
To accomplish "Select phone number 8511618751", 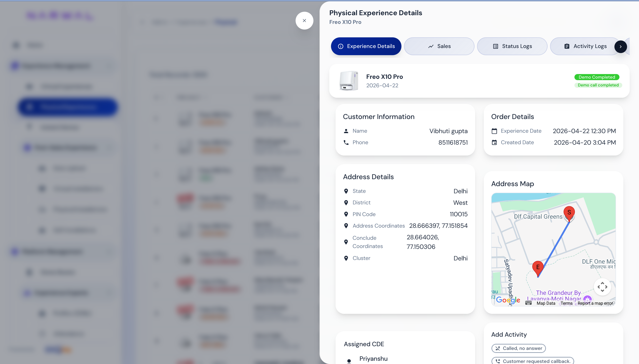I will (453, 142).
